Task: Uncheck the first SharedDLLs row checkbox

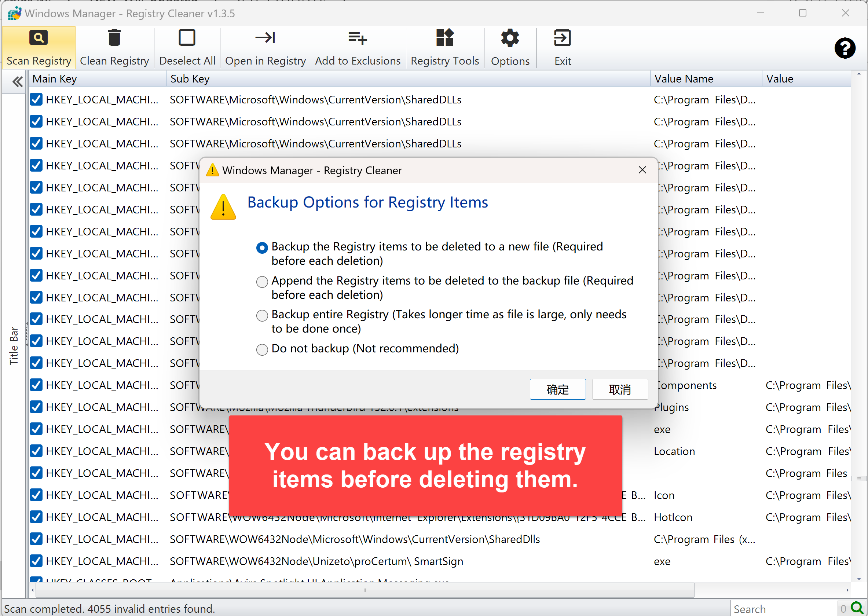Action: 36,99
